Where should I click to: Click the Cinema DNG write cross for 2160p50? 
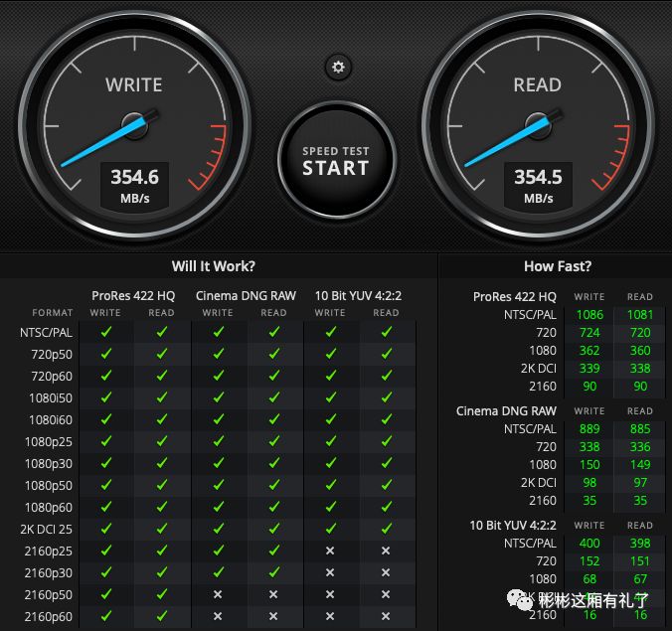point(218,594)
